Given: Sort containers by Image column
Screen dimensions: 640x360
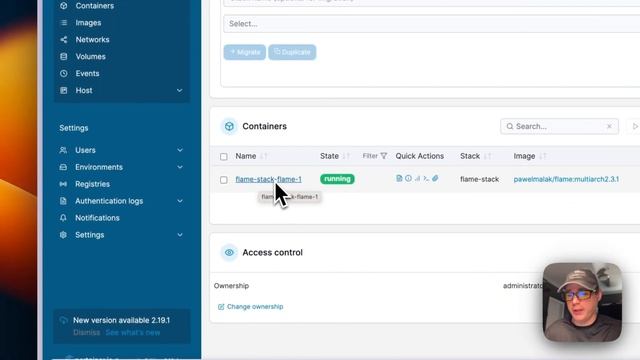Looking at the screenshot, I should (543, 156).
